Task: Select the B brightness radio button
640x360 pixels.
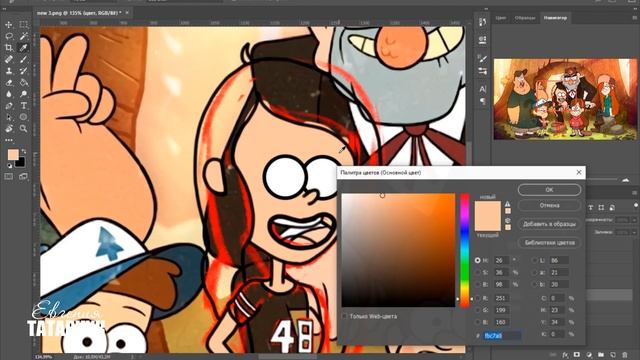Action: pos(478,284)
